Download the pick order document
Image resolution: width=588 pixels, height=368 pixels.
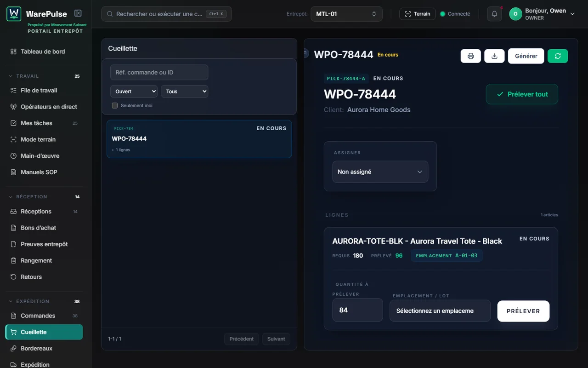(495, 56)
